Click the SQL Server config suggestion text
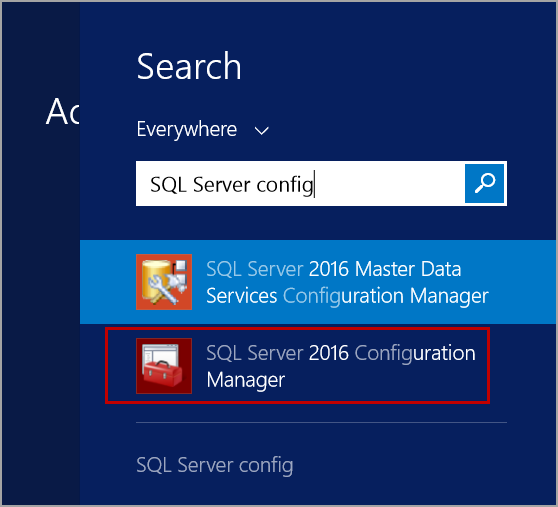Image resolution: width=558 pixels, height=507 pixels. [215, 465]
